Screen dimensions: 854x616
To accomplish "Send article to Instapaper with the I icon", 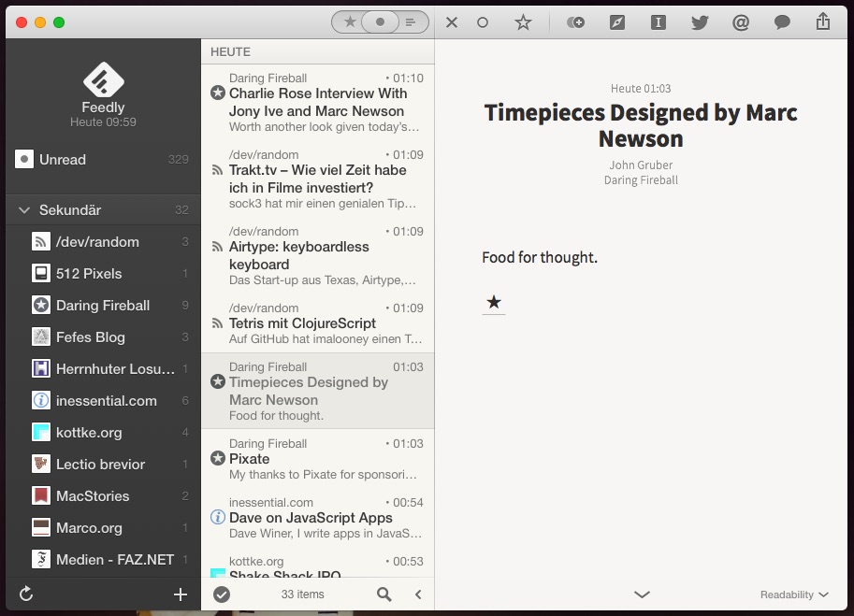I will (659, 22).
